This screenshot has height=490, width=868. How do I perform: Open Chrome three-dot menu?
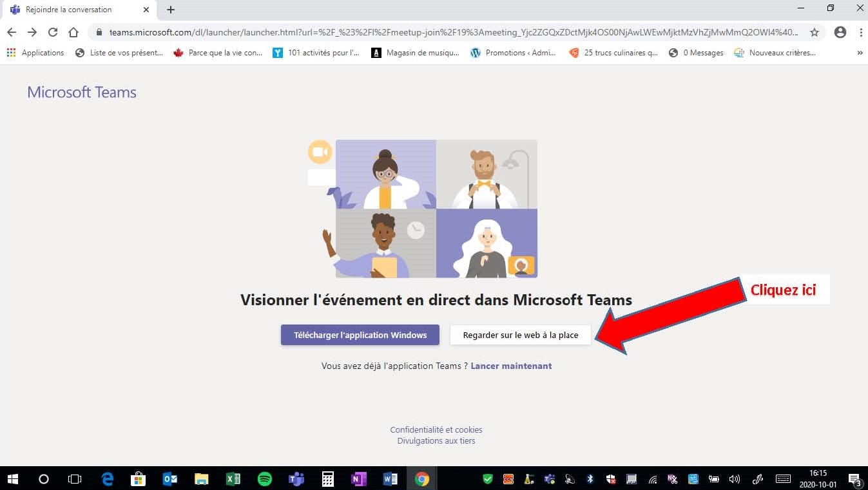coord(861,32)
